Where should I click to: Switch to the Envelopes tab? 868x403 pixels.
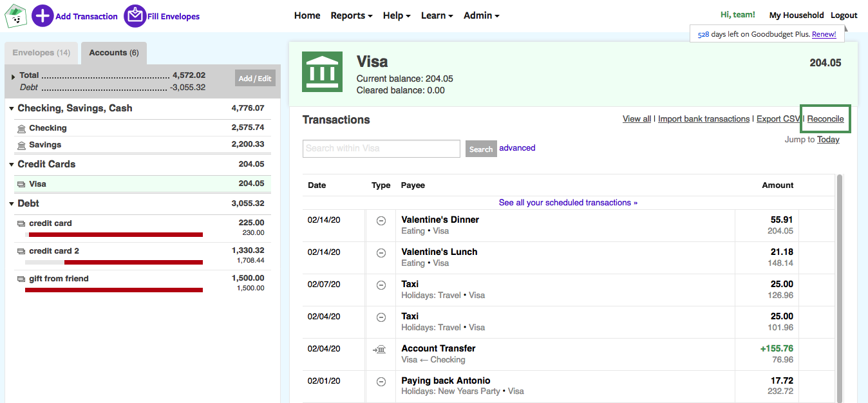tap(42, 53)
